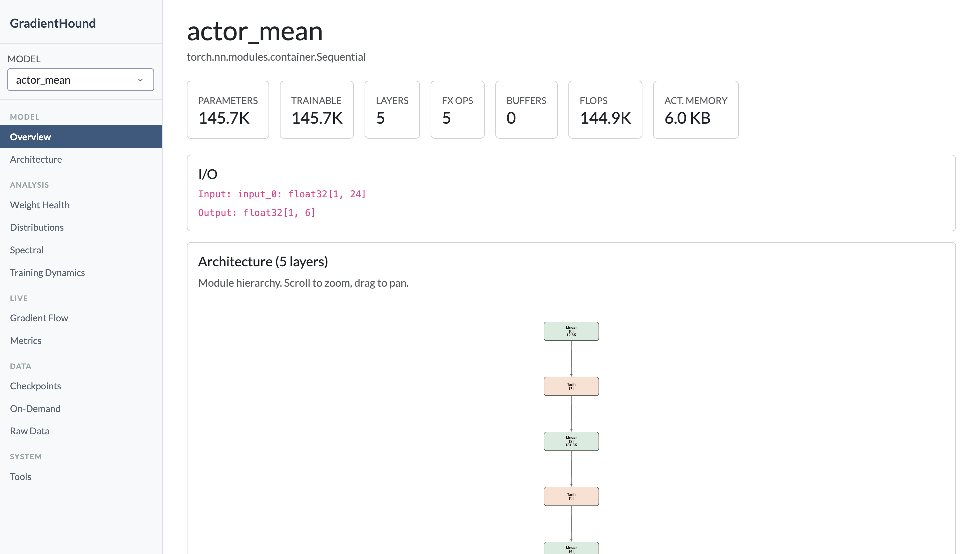Show the Gradient Flow view

coord(39,318)
